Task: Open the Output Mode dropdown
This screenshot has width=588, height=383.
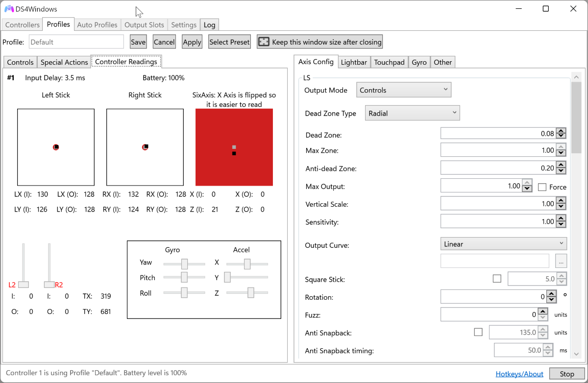Action: pyautogui.click(x=404, y=90)
